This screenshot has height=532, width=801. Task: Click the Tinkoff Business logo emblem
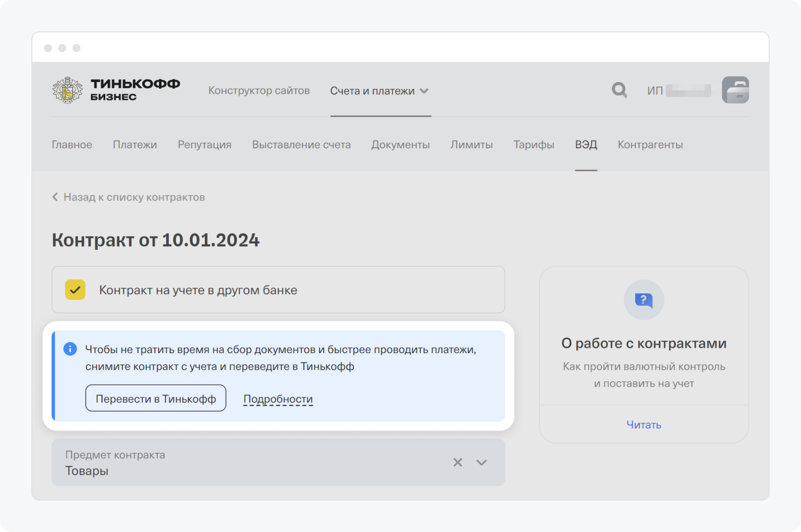(67, 90)
